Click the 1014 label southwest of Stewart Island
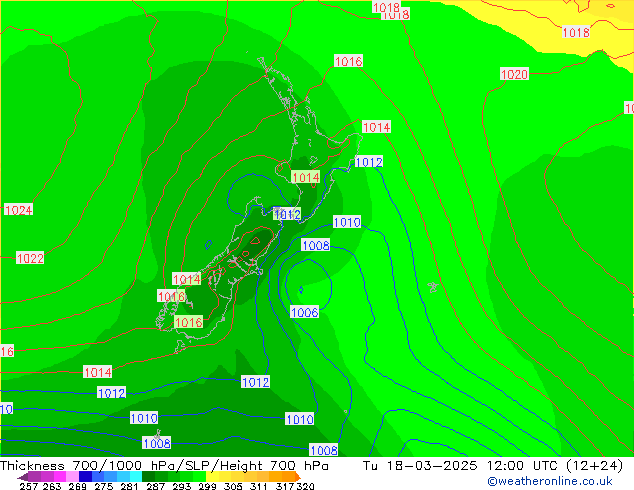The width and height of the screenshot is (634, 490). (x=97, y=372)
